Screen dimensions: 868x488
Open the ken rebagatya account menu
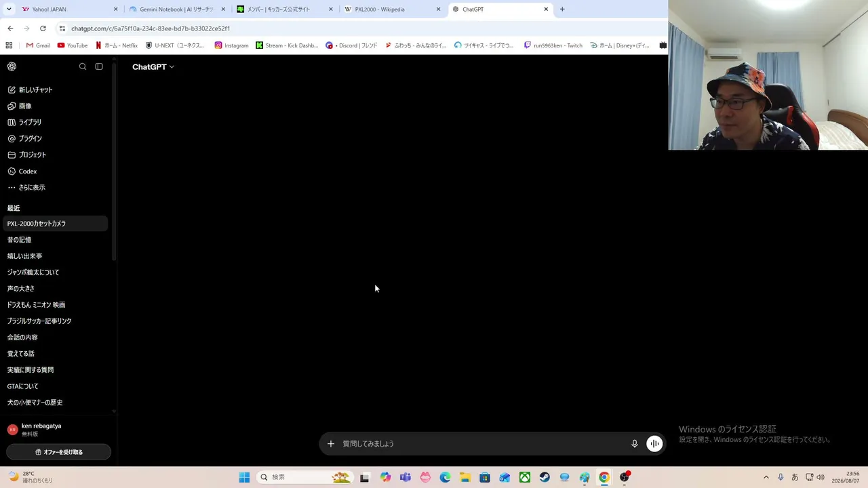56,430
